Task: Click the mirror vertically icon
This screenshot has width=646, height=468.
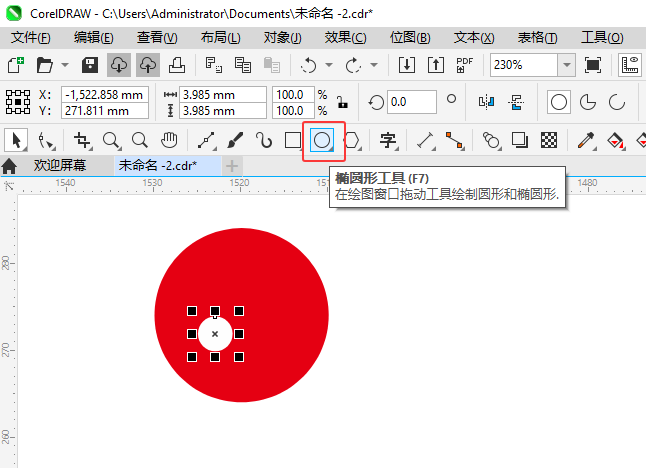Action: point(516,102)
